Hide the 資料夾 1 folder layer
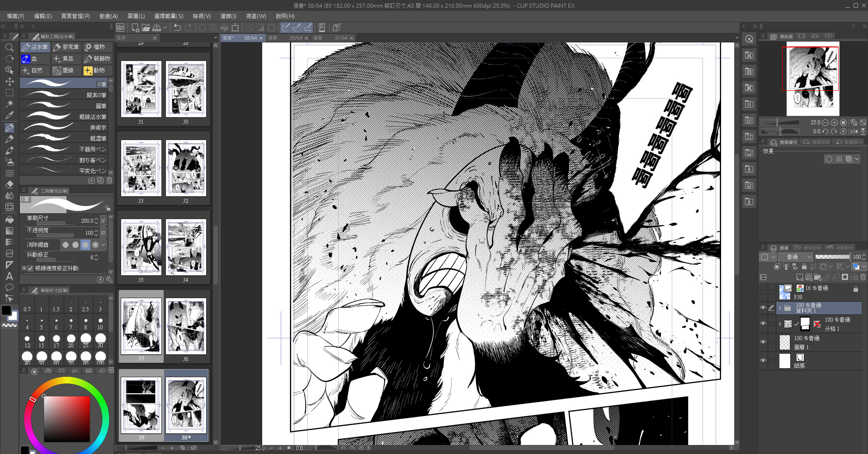Viewport: 868px width, 454px height. 763,308
